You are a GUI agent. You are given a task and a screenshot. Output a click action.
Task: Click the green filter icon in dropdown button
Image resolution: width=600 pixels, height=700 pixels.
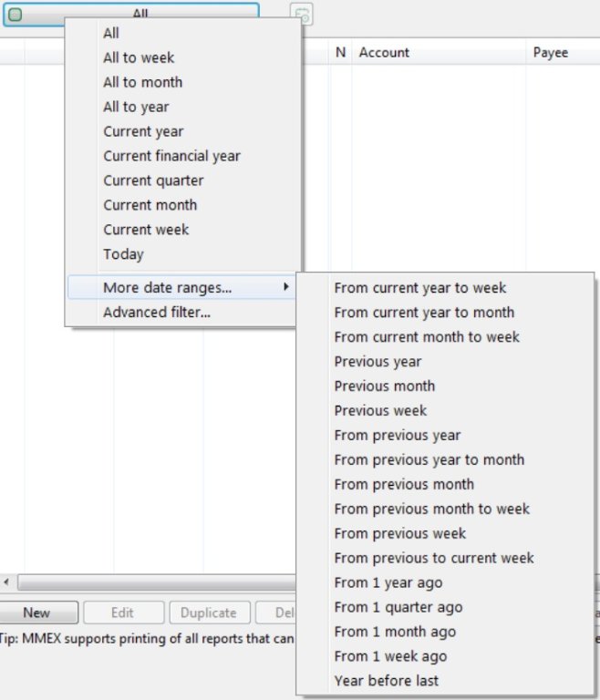coord(16,15)
